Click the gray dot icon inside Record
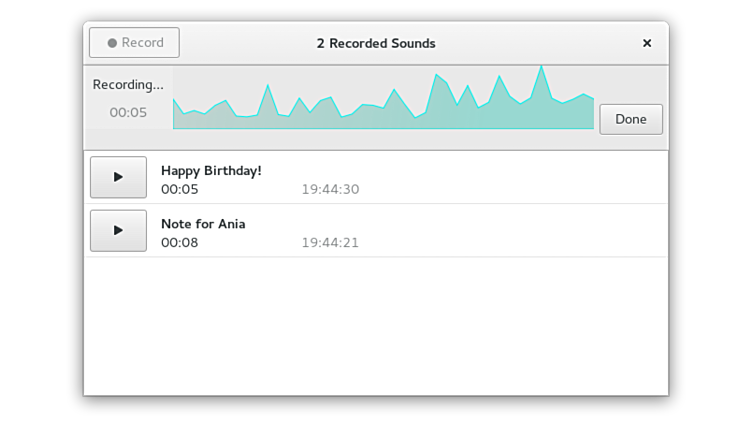The image size is (752, 423). pyautogui.click(x=112, y=43)
